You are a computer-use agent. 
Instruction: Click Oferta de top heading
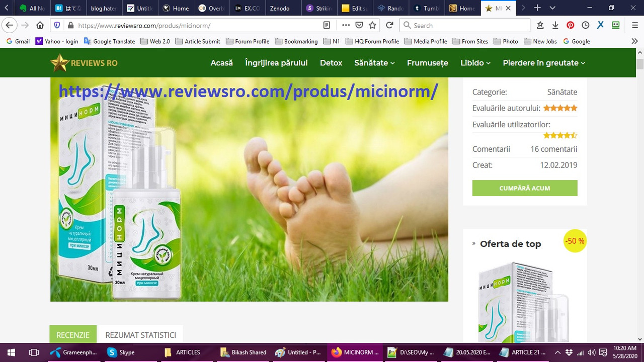point(510,244)
